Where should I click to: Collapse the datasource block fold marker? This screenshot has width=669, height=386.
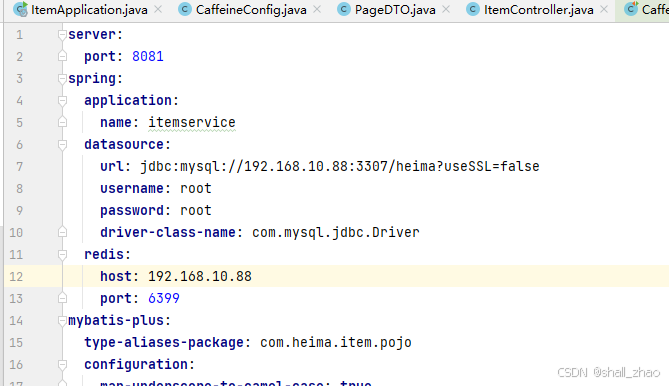point(62,145)
